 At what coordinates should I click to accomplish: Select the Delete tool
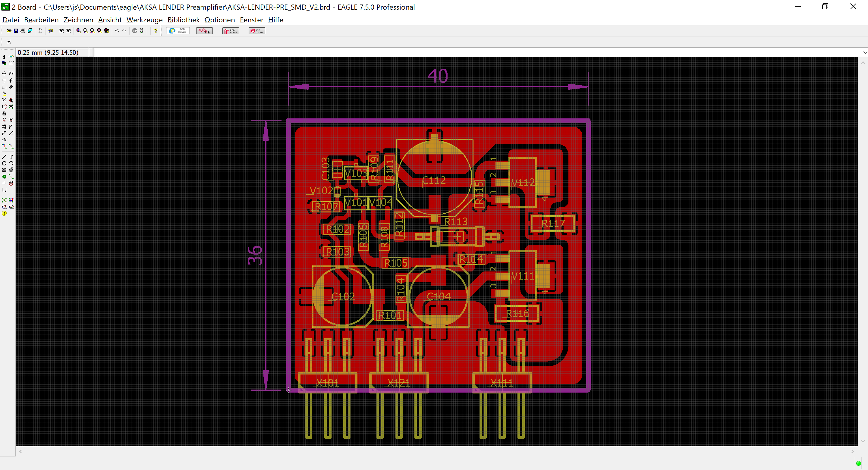tap(4, 100)
